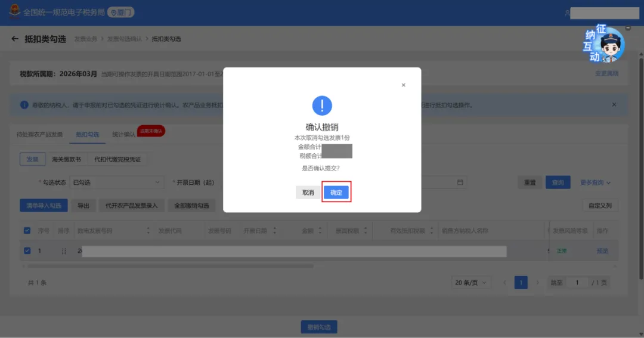
Task: Go to next page arrow
Action: [537, 283]
